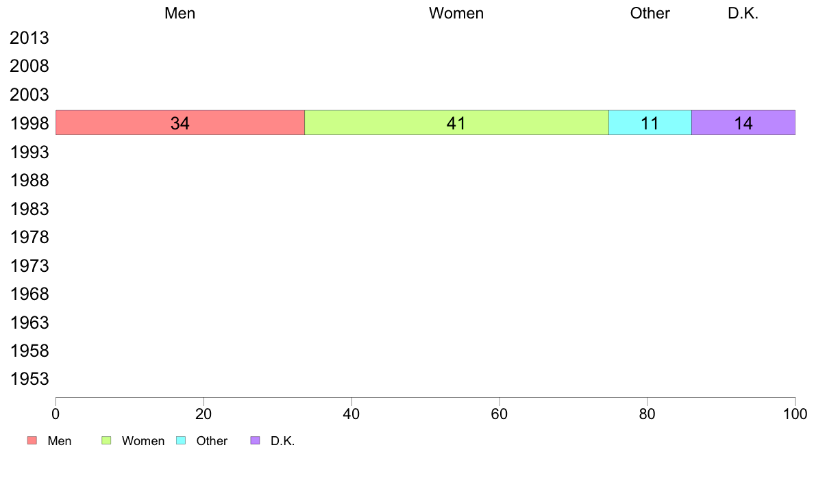Click the green Women legend swatch

point(106,441)
